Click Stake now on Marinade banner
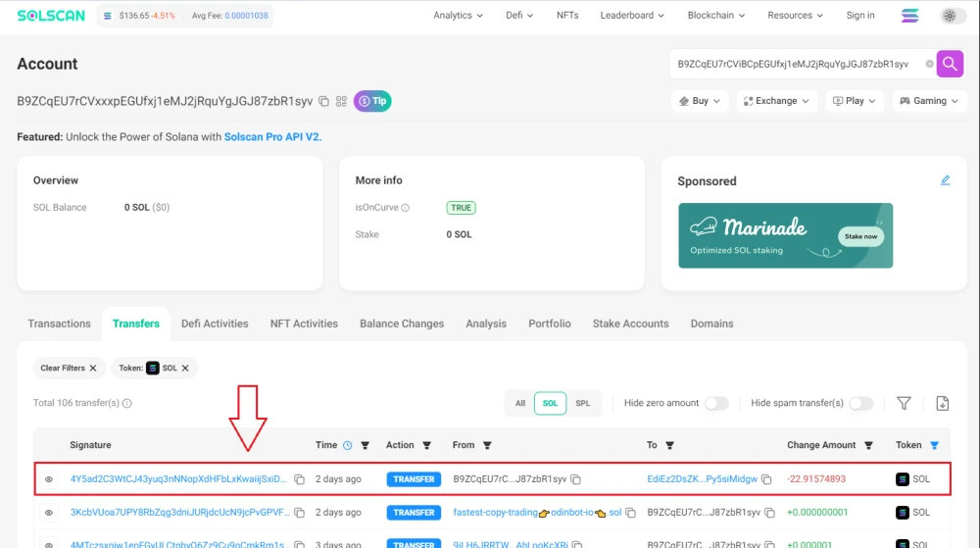Screen dimensions: 980x548 pyautogui.click(x=860, y=236)
